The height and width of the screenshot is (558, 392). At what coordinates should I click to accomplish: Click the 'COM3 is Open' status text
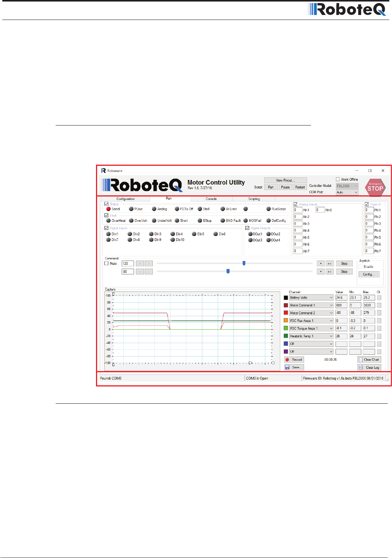click(x=257, y=378)
